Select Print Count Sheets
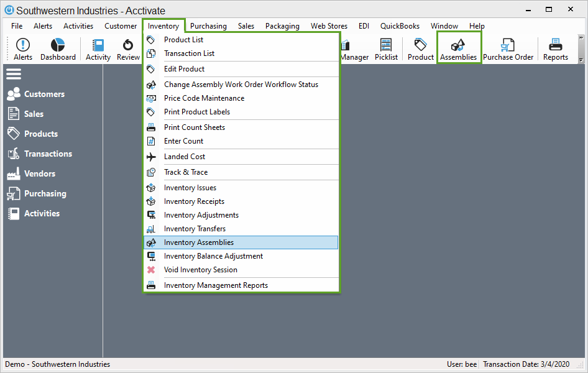Screen dimensions: 588x373 pyautogui.click(x=241, y=127)
